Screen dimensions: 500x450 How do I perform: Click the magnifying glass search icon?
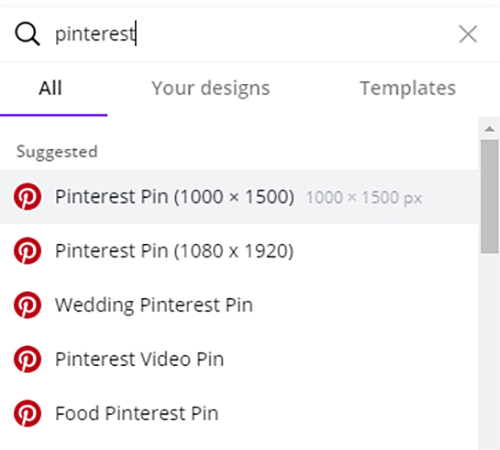[x=27, y=34]
